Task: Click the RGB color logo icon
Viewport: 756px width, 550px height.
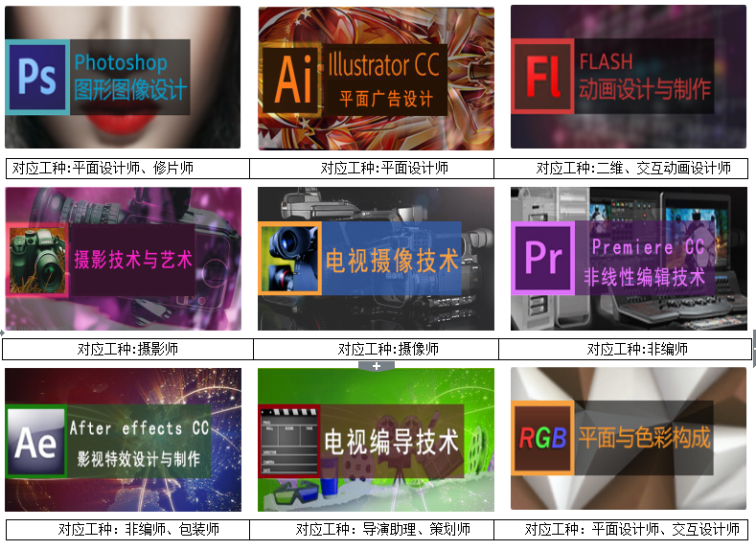Action: [x=542, y=438]
